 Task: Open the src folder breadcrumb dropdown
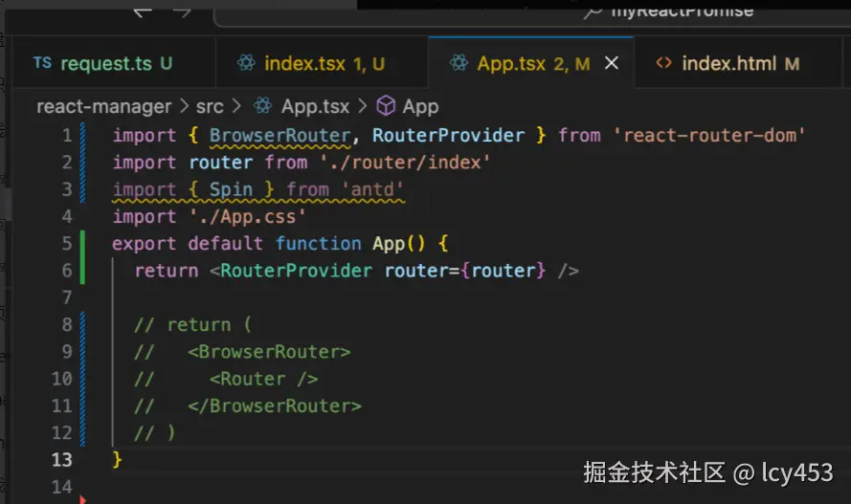[210, 106]
